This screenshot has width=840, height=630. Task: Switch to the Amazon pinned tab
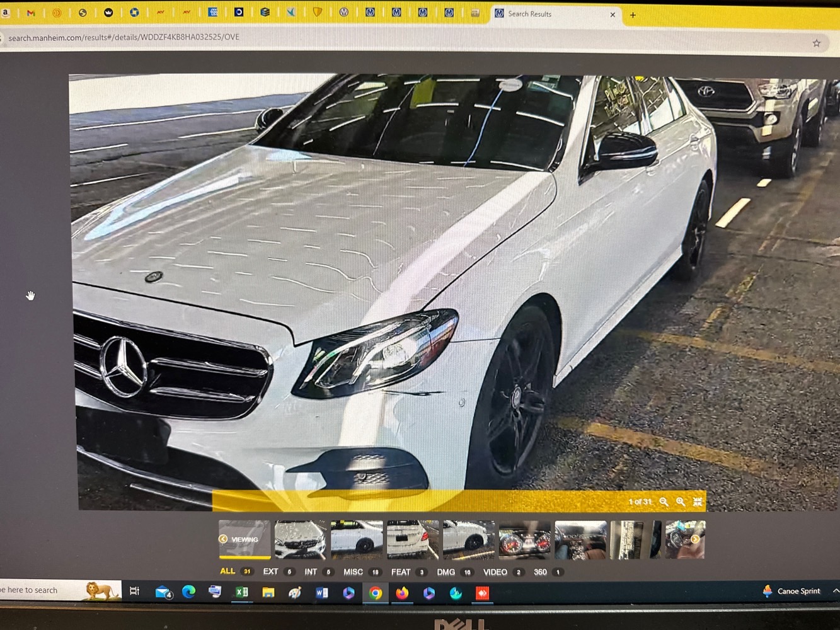pos(5,13)
